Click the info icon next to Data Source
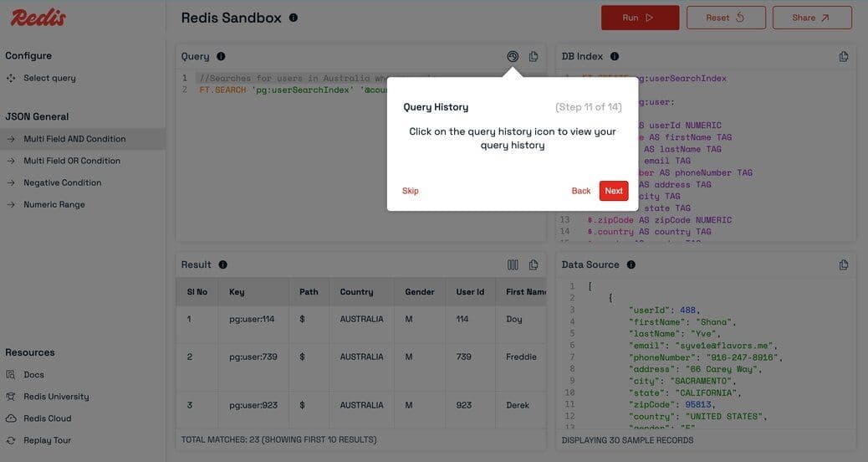Viewport: 868px width, 462px height. [x=631, y=265]
